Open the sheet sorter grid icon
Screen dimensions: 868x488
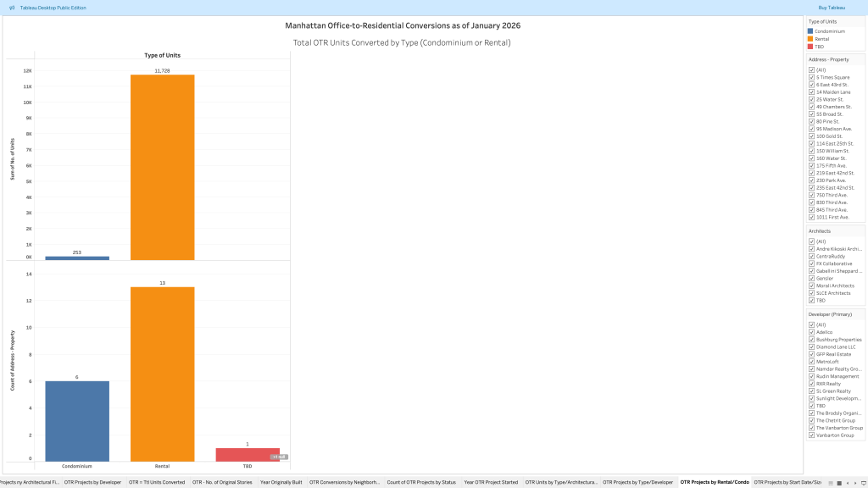pyautogui.click(x=837, y=482)
